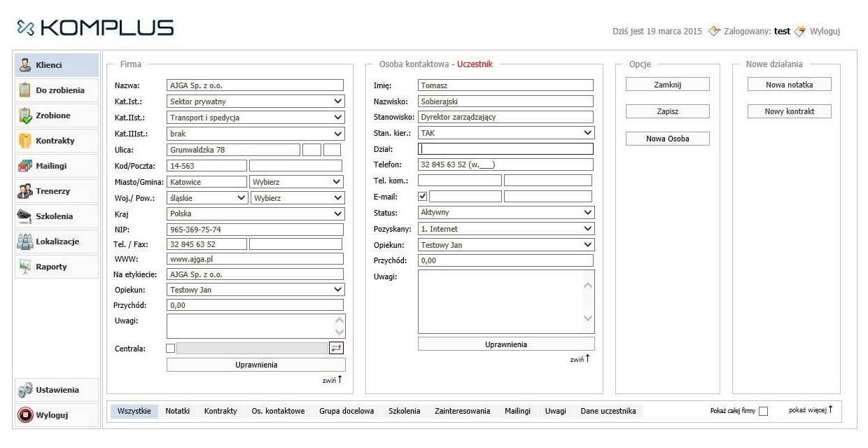
Task: Open the Trenerzy people icon
Action: pos(25,191)
